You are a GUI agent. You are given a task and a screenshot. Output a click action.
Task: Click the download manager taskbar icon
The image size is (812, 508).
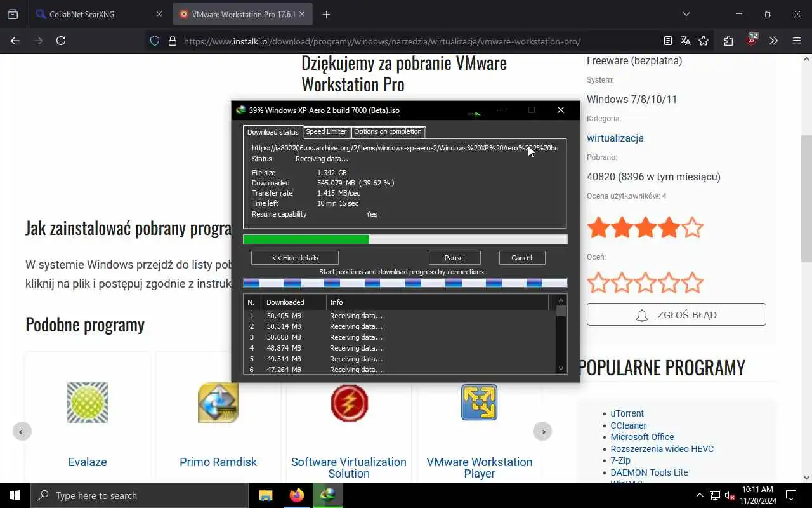pos(328,495)
